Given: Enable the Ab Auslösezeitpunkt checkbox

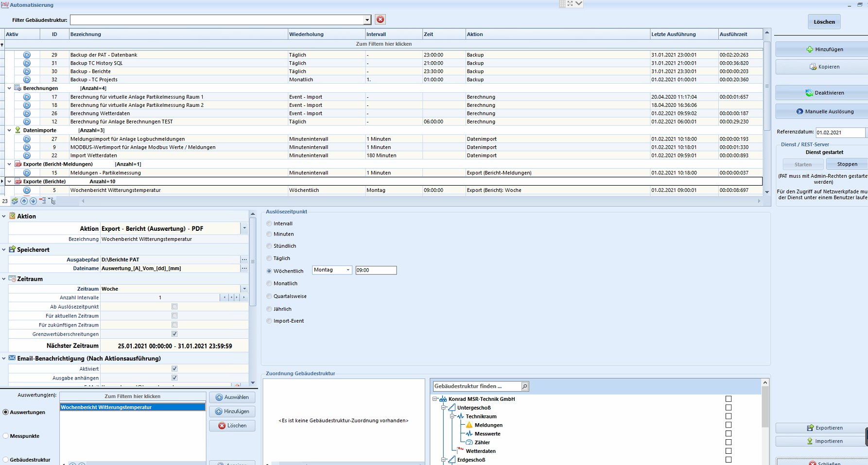Looking at the screenshot, I should coord(174,307).
